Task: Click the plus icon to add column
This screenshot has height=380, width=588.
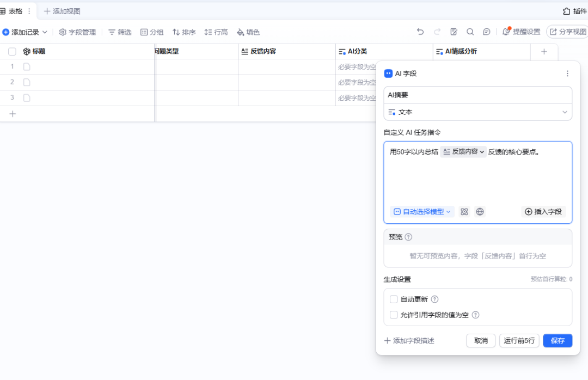Action: click(544, 51)
